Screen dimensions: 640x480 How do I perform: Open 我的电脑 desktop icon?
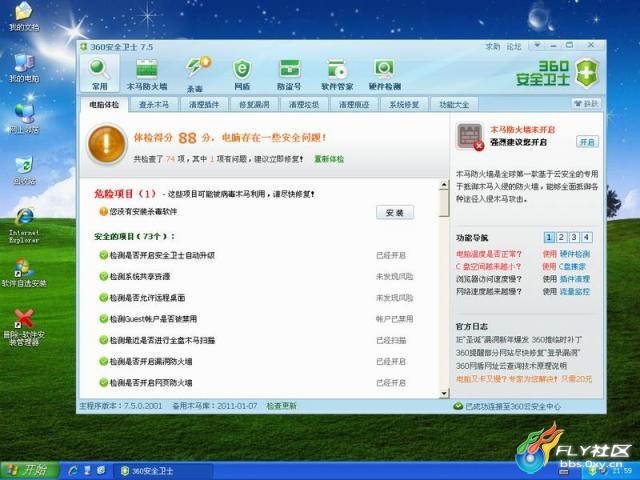pyautogui.click(x=24, y=68)
